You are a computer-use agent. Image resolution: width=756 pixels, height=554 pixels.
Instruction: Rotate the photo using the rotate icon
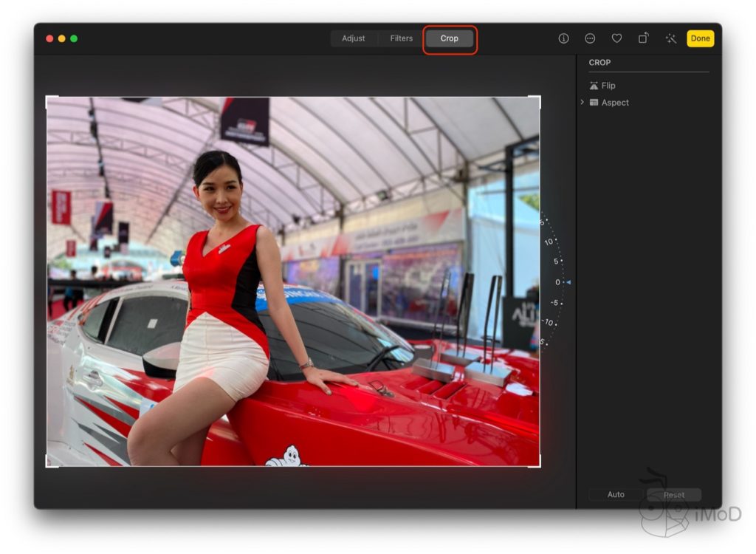644,38
